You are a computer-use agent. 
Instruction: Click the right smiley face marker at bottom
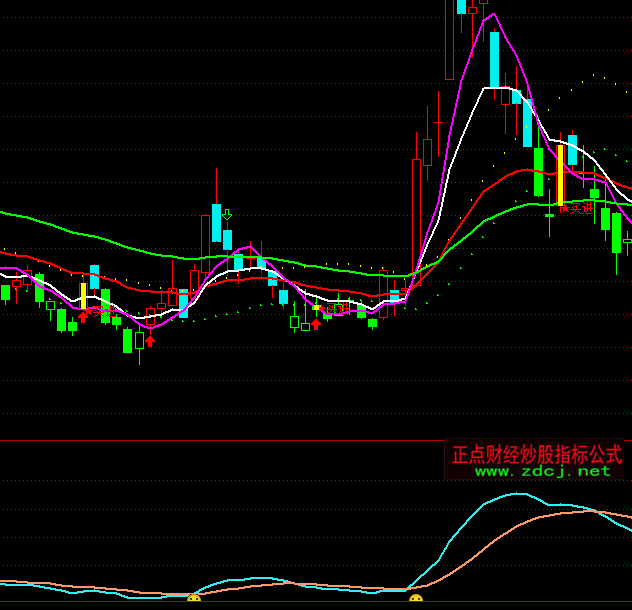tap(416, 600)
